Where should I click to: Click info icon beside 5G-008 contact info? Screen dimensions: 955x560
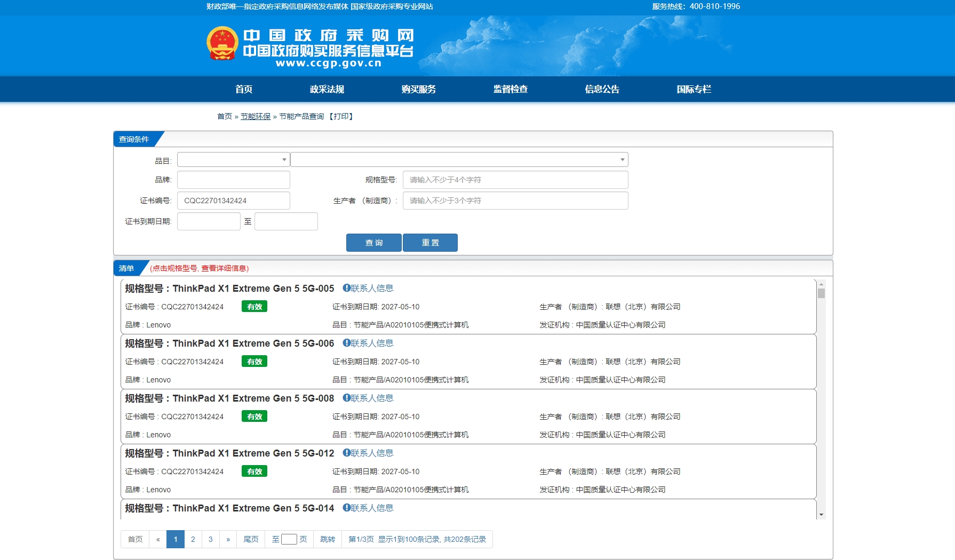coord(346,398)
